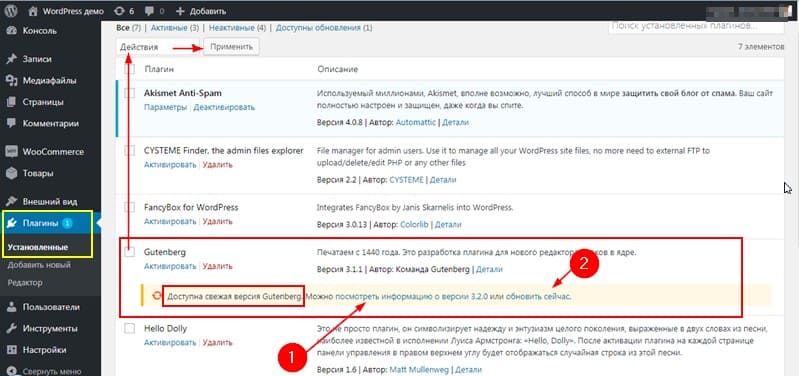The image size is (799, 376).
Task: Open Страницы in the sidebar
Action: click(x=43, y=102)
